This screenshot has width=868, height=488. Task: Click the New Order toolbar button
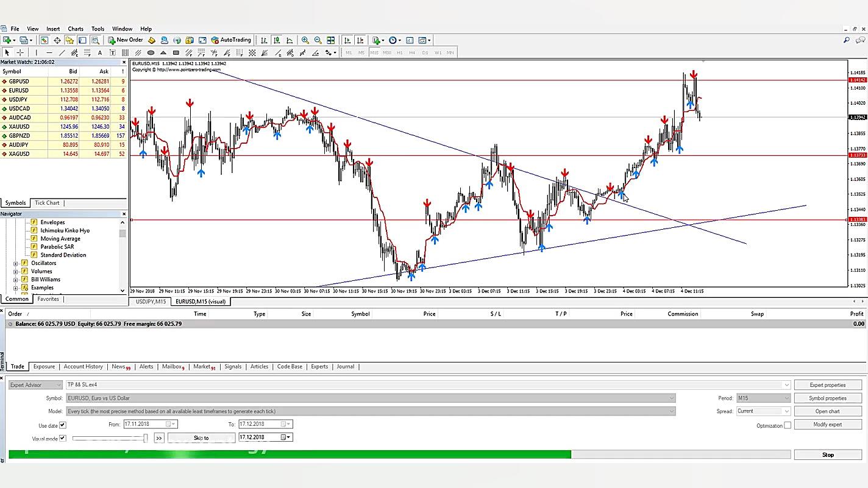click(126, 40)
